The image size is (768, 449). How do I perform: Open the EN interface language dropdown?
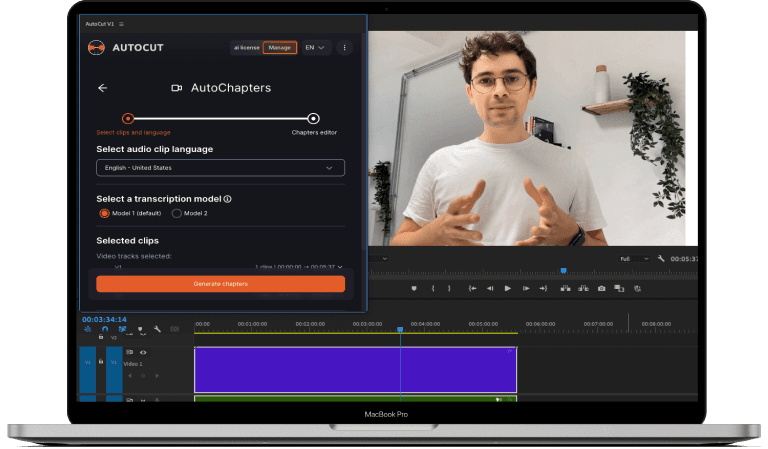tap(315, 47)
